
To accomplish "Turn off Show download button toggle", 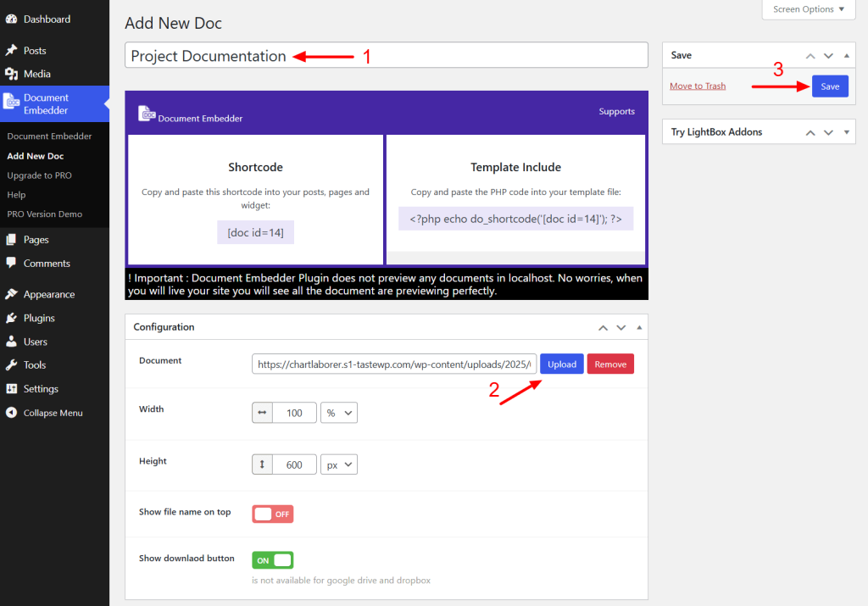I will point(272,560).
